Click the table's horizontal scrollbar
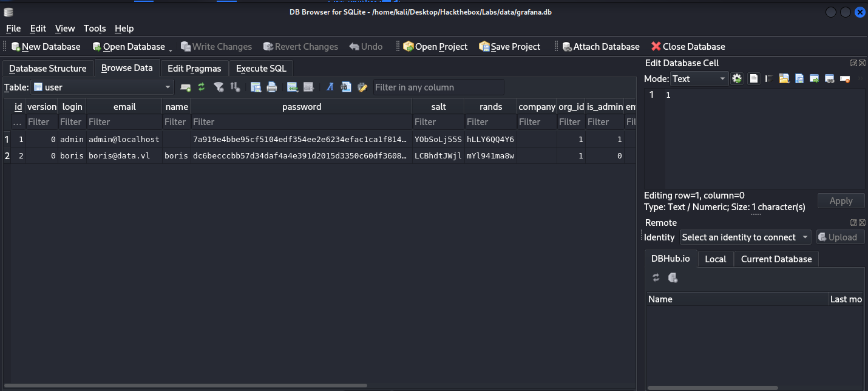 (x=186, y=386)
